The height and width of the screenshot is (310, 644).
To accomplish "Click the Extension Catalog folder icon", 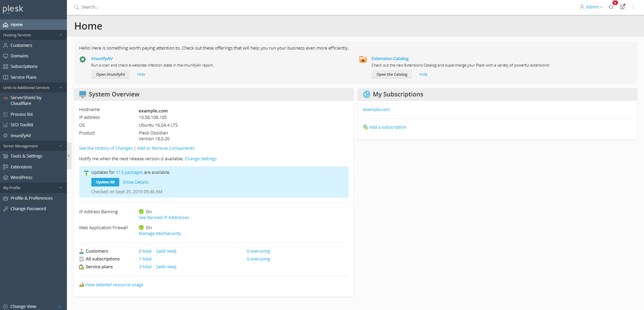I will pyautogui.click(x=363, y=60).
